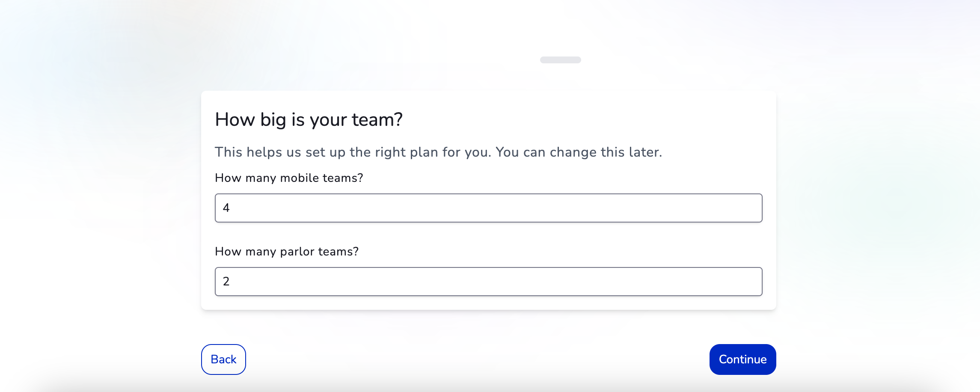
Task: Click the word "team?" in the heading
Action: (377, 120)
